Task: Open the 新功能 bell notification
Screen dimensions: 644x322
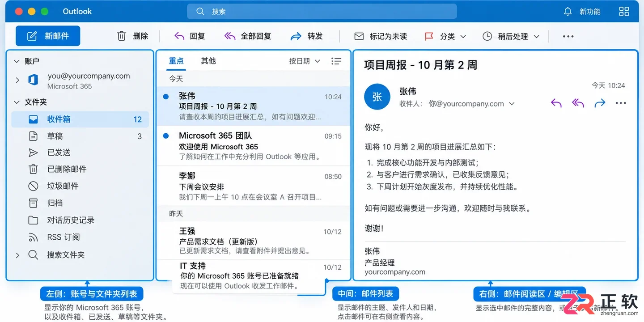Action: click(x=582, y=12)
